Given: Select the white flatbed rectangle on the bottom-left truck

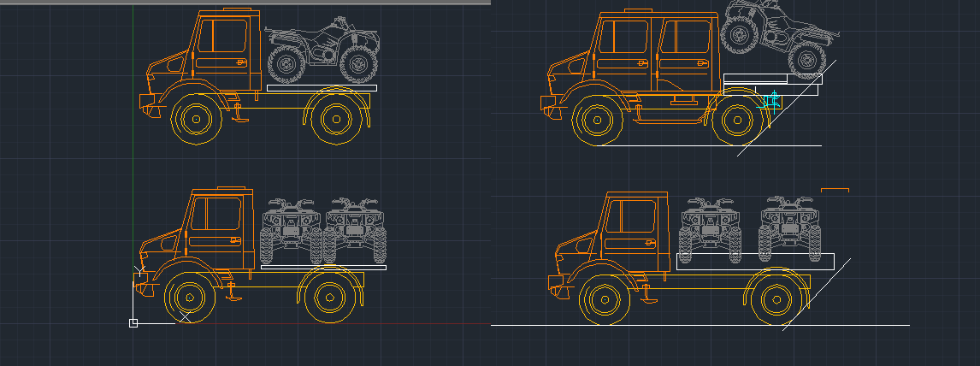Looking at the screenshot, I should [x=323, y=268].
